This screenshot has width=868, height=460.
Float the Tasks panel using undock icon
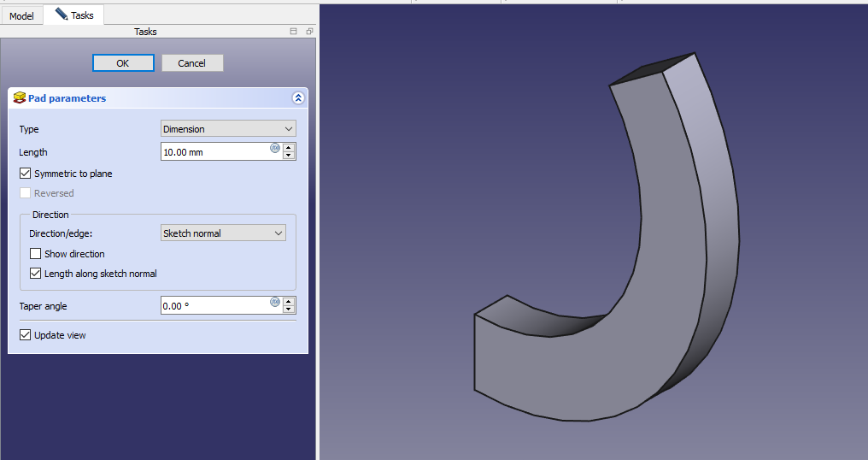[x=309, y=32]
